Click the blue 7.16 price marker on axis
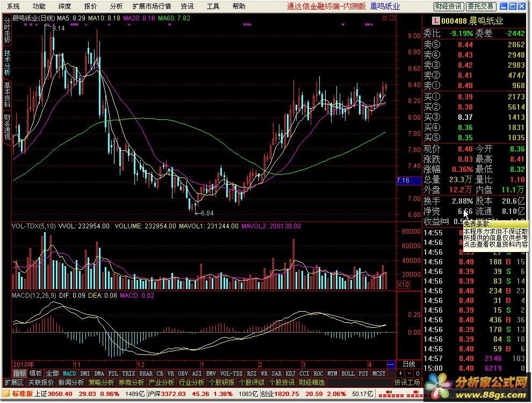Screen dimensions: 532x403 click(x=409, y=181)
